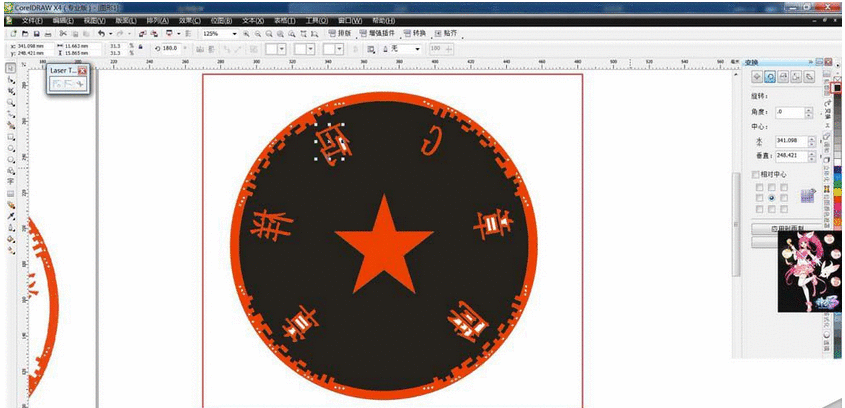The width and height of the screenshot is (845, 408).
Task: Click the New document icon
Action: tap(13, 33)
